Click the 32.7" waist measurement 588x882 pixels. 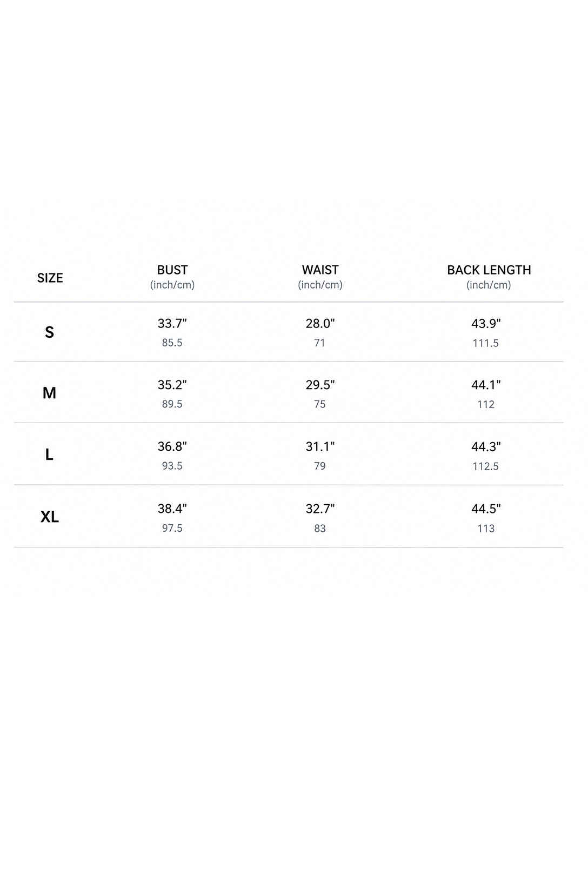pyautogui.click(x=320, y=509)
